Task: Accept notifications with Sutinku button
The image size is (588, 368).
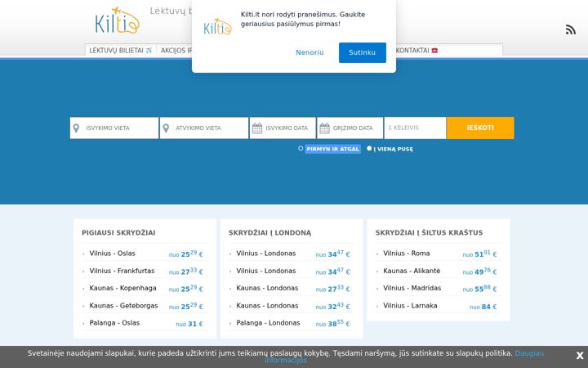Action: pos(363,52)
